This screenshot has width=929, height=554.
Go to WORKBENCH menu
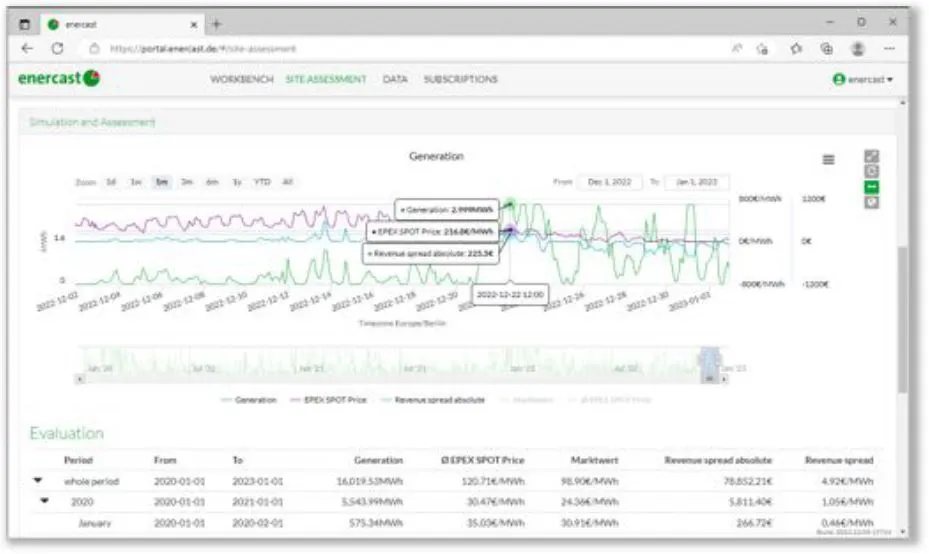click(242, 79)
